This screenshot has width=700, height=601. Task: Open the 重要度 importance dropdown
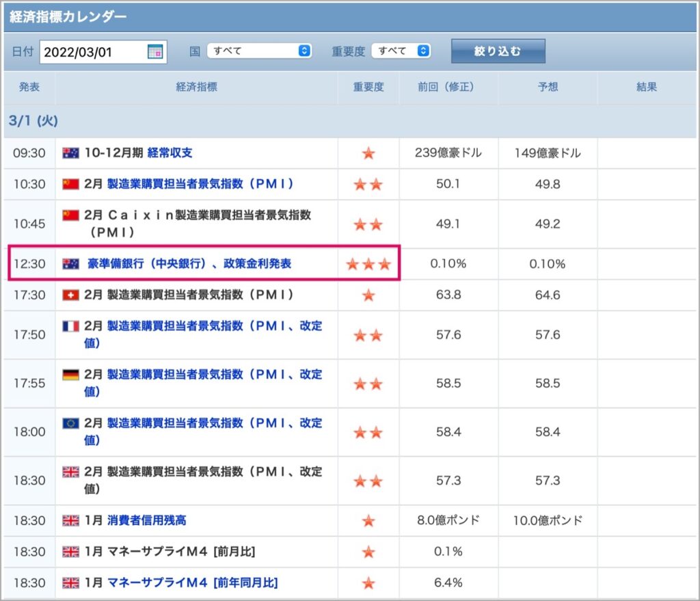tap(401, 51)
